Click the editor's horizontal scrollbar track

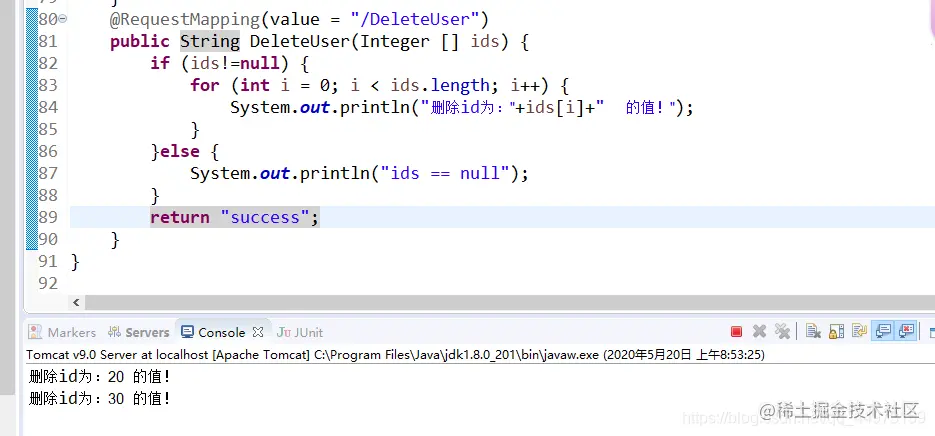510,302
